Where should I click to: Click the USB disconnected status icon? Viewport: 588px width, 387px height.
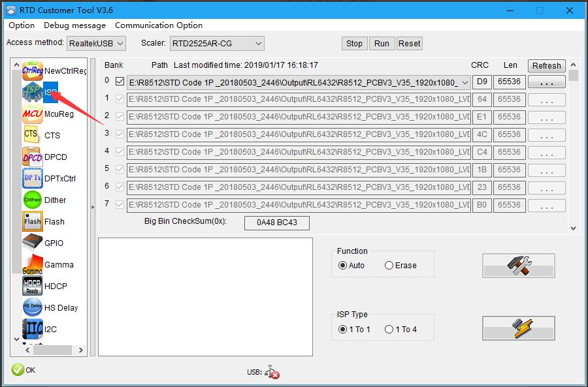[x=272, y=371]
